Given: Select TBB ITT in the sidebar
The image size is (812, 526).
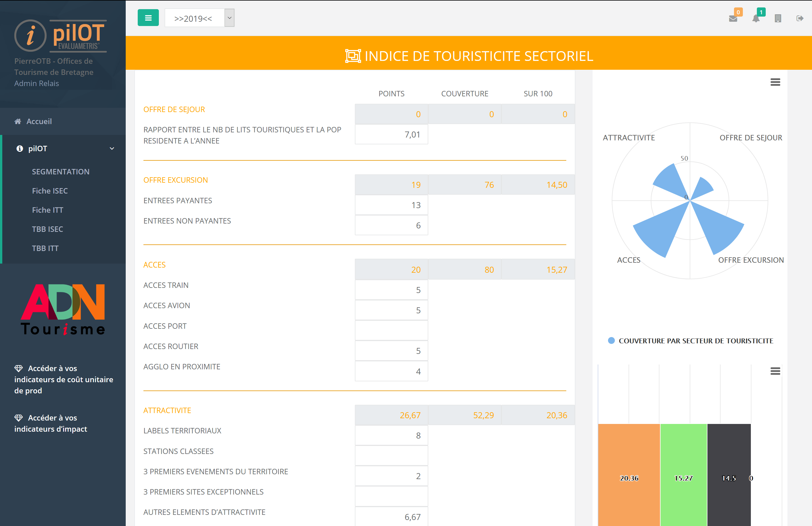Looking at the screenshot, I should [x=45, y=248].
